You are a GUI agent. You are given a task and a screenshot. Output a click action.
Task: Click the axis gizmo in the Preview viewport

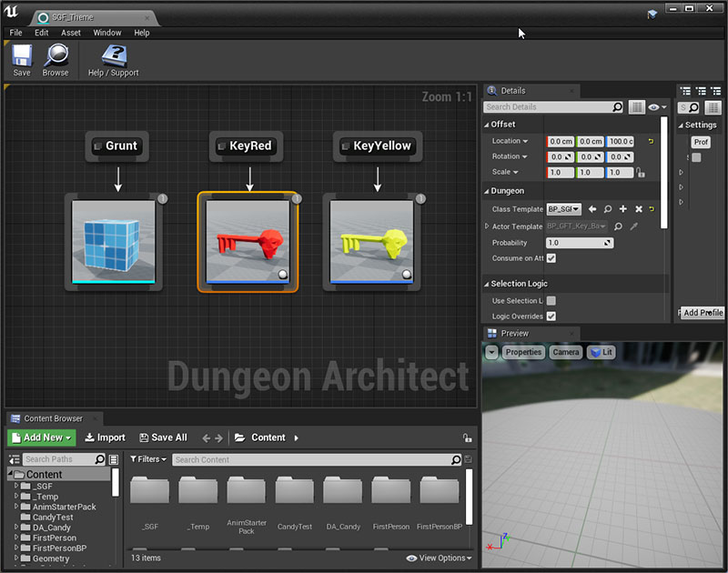[x=498, y=542]
